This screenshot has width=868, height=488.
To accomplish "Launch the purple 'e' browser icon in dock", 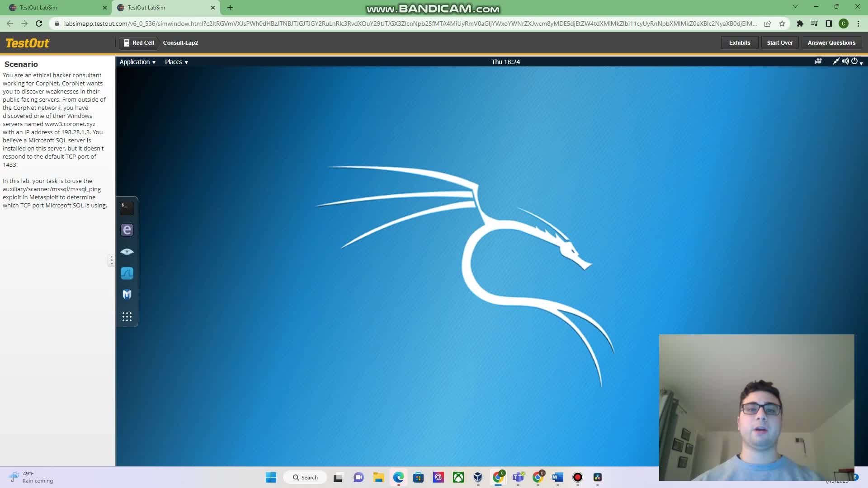I will point(127,230).
